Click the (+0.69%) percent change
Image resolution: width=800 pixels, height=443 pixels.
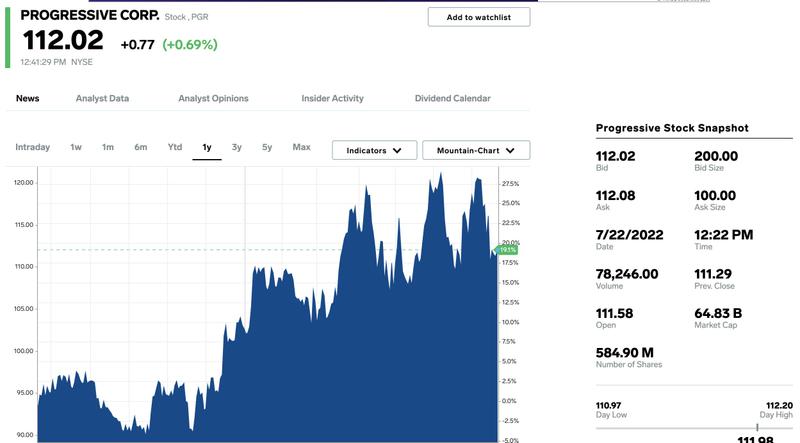point(190,45)
